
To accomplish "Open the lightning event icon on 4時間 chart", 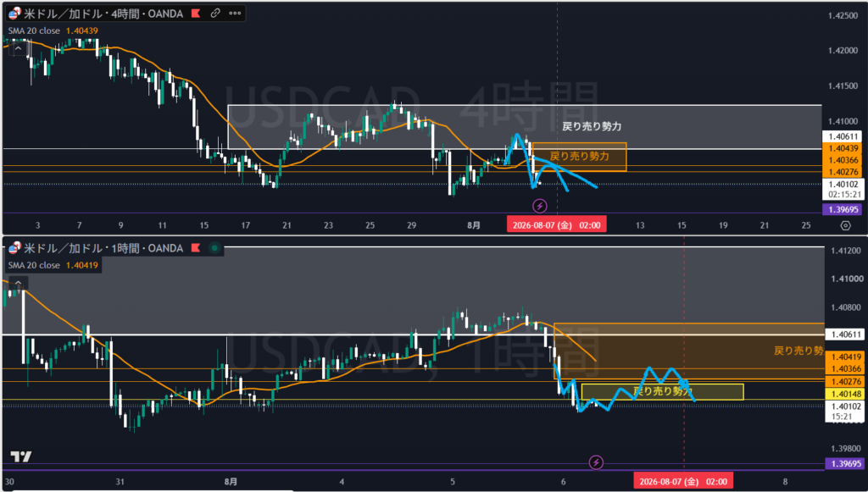I will click(540, 206).
